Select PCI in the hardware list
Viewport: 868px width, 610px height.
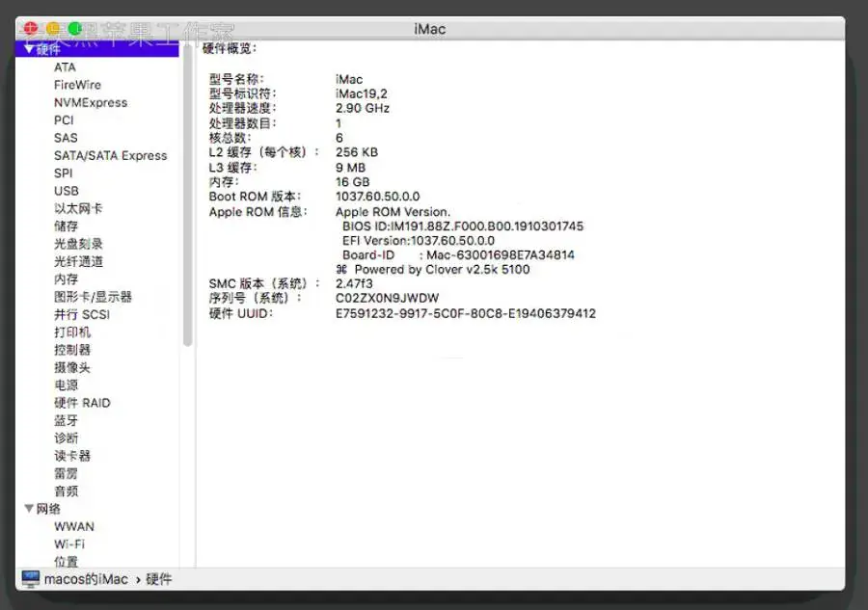[64, 120]
